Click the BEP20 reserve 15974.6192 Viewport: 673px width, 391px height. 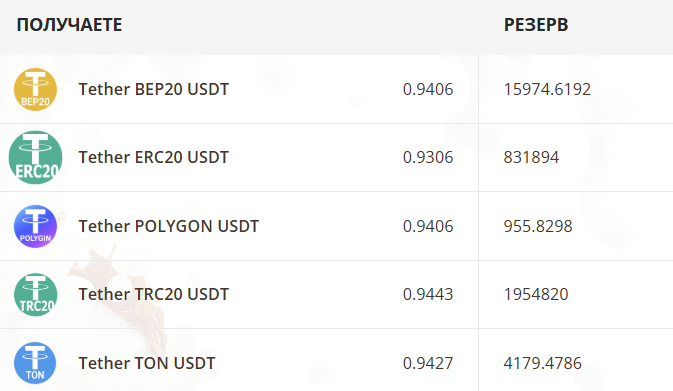coord(547,89)
